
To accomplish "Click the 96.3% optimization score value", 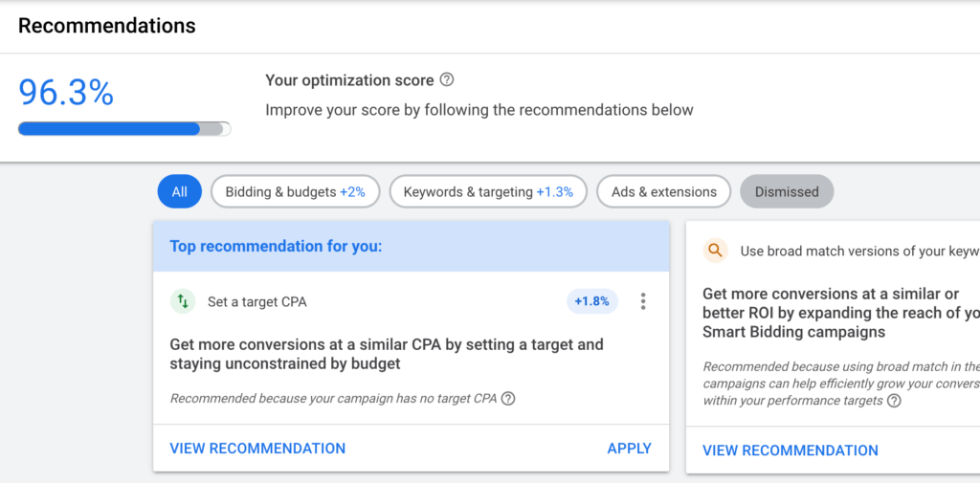I will point(66,93).
